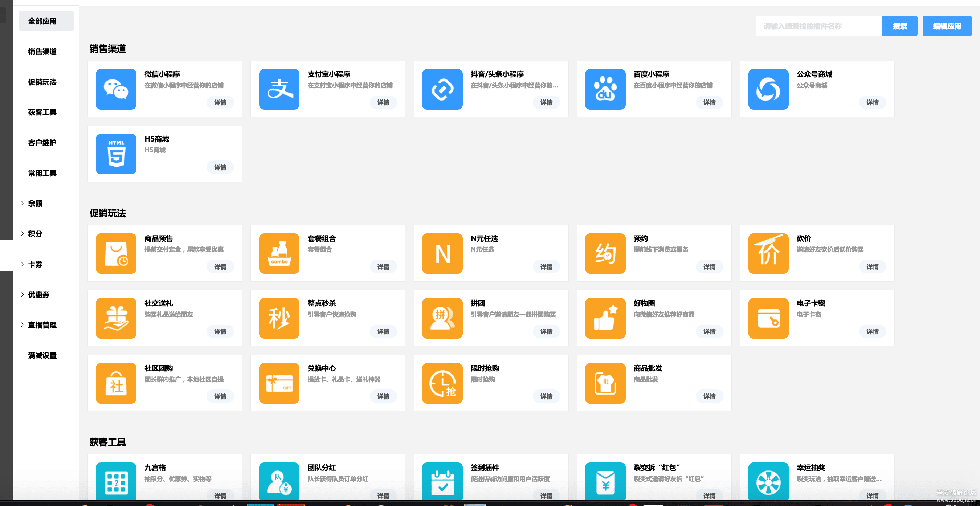Click the 兑换中心 title text
The height and width of the screenshot is (506, 980).
click(322, 368)
